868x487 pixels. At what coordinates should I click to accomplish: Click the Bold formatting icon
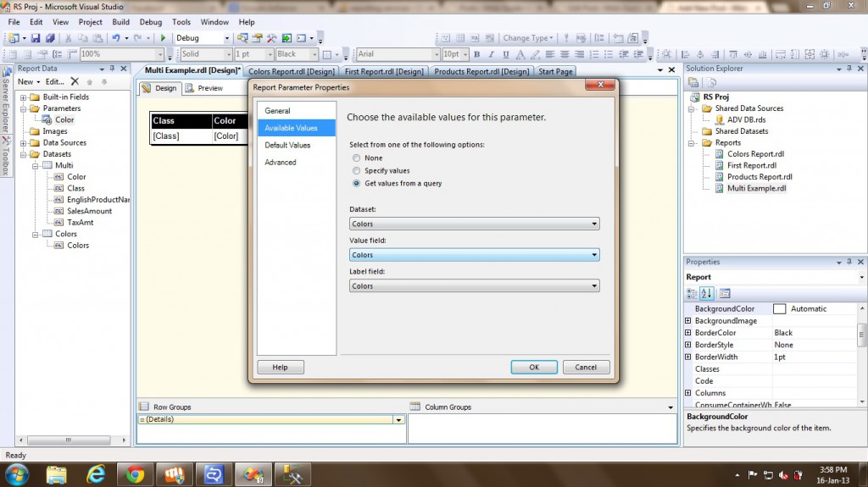[477, 54]
